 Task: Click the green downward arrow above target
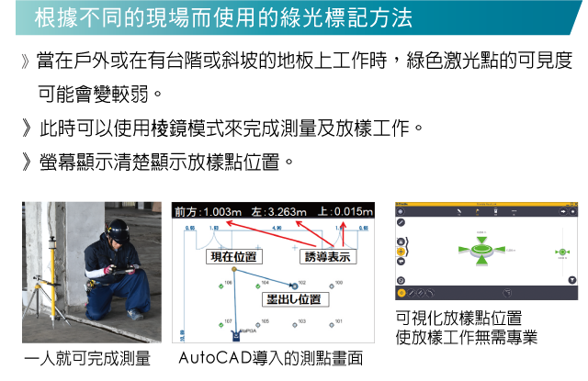481,241
